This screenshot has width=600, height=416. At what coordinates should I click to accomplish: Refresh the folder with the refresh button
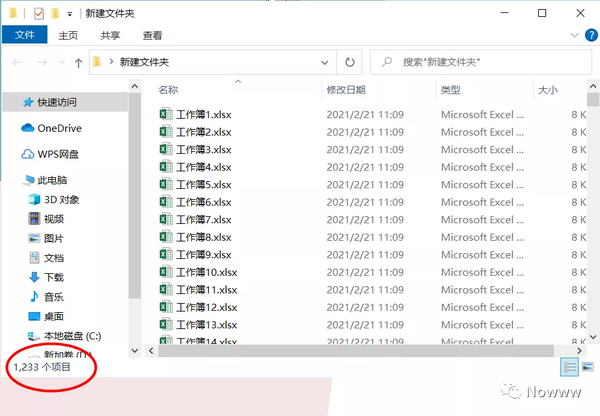pyautogui.click(x=349, y=62)
